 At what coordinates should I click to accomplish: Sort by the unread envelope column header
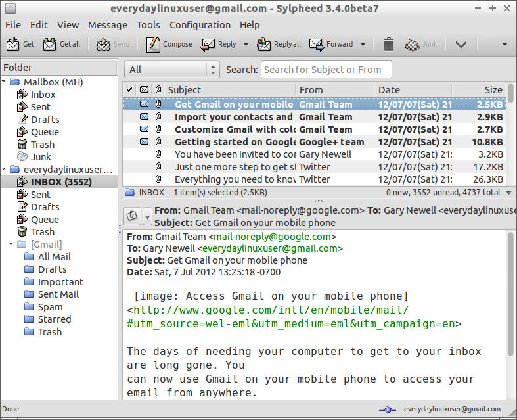click(x=144, y=90)
